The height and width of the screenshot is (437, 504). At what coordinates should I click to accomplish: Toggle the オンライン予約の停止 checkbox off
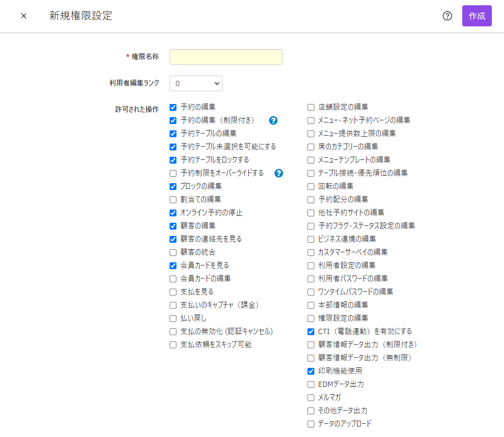pyautogui.click(x=173, y=213)
